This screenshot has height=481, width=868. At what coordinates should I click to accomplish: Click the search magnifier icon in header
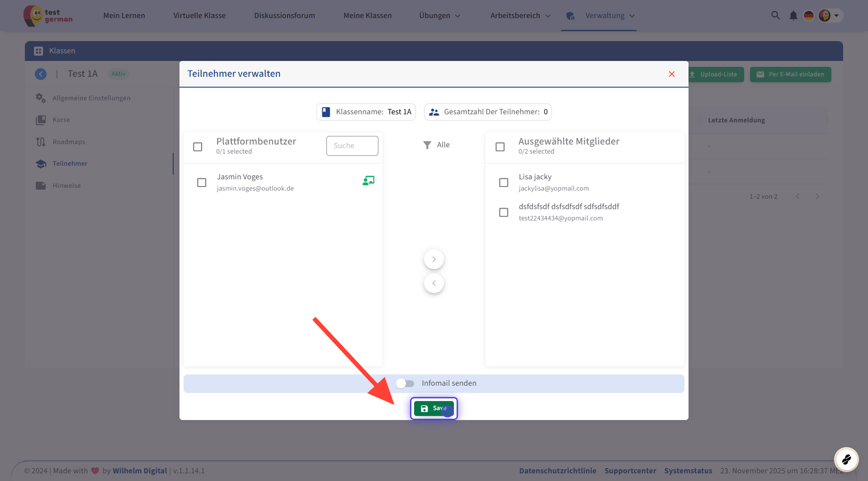click(775, 15)
